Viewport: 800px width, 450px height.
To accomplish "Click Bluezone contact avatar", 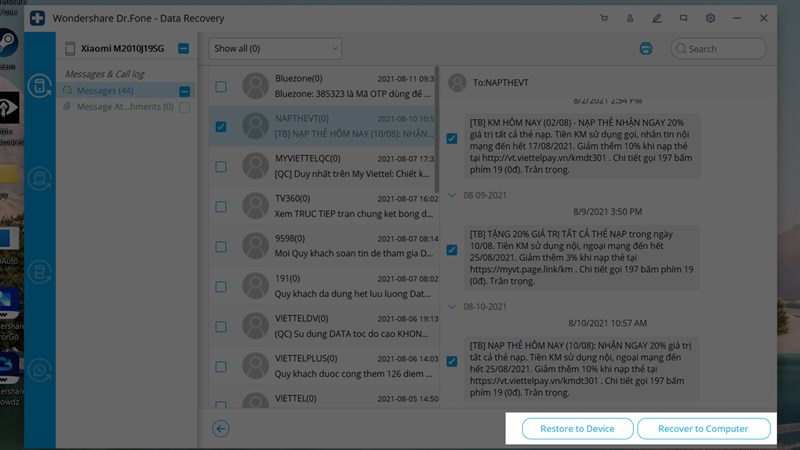I will click(x=255, y=86).
